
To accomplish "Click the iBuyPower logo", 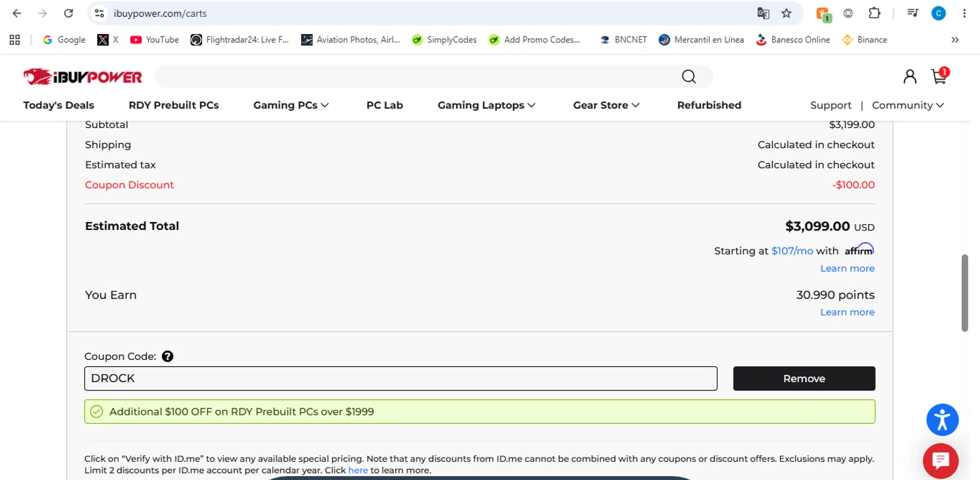I will [x=82, y=77].
